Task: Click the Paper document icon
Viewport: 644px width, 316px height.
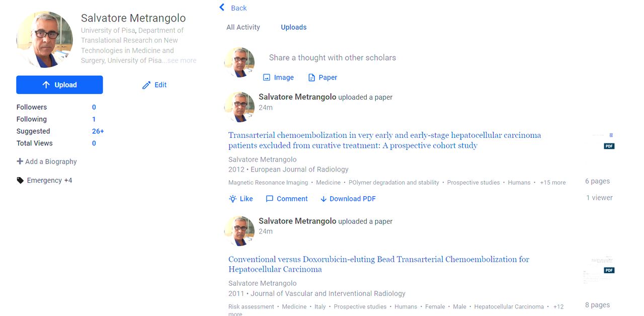Action: (x=311, y=77)
